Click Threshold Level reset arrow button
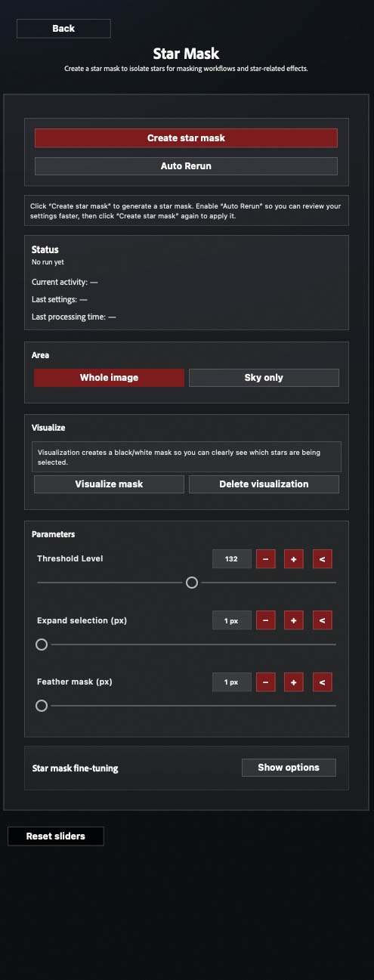The width and height of the screenshot is (374, 980). [322, 559]
